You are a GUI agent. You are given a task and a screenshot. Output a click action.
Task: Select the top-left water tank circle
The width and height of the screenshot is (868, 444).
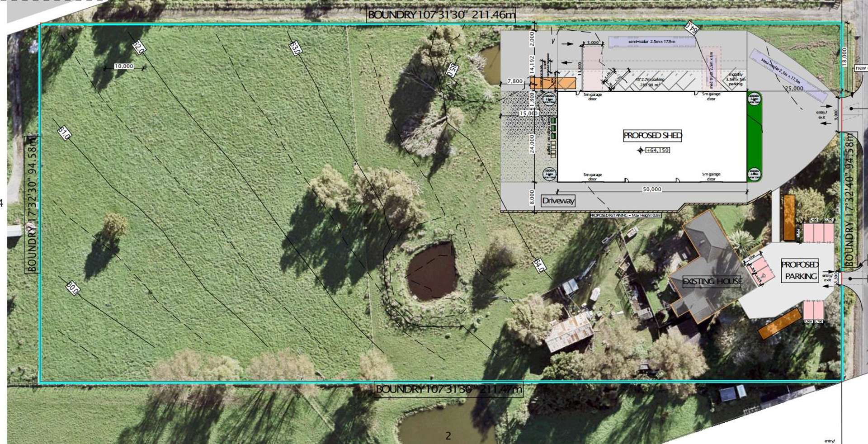tap(549, 99)
